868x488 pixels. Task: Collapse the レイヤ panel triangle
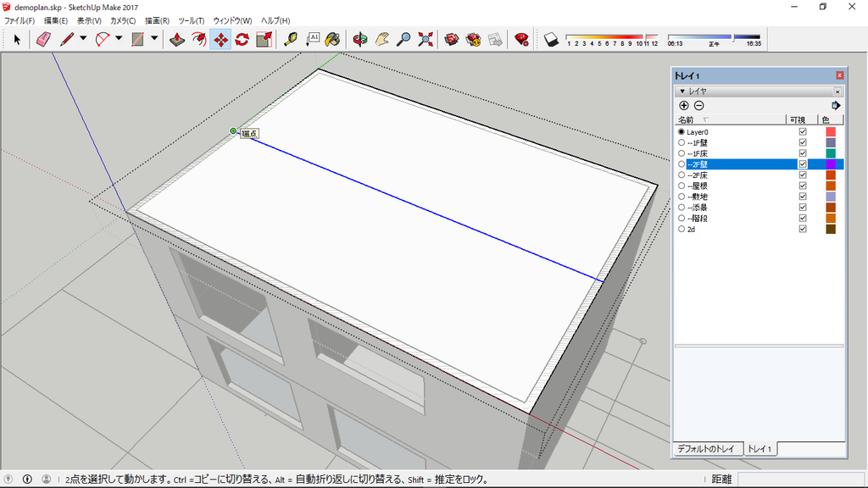pos(682,91)
